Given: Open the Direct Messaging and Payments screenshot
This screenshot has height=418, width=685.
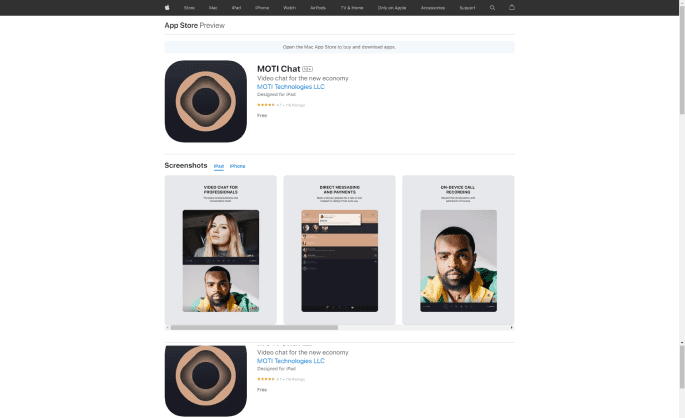Looking at the screenshot, I should click(x=339, y=250).
